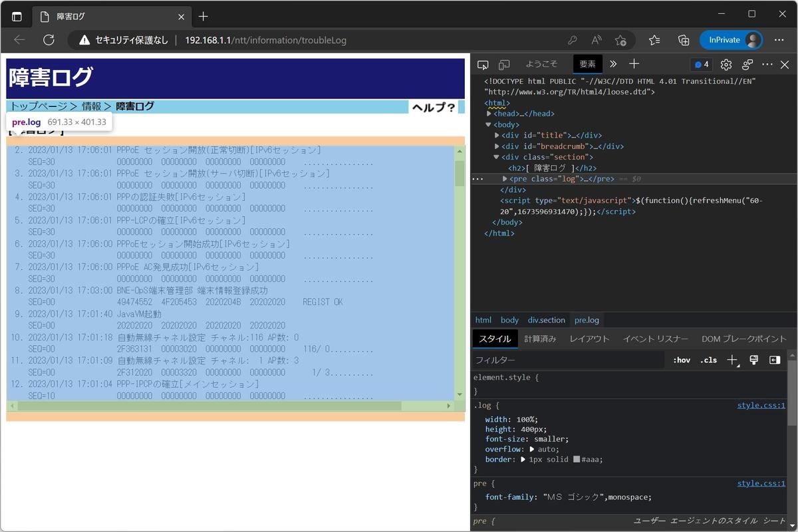The height and width of the screenshot is (532, 798).
Task: Click the styles filter input field
Action: [x=569, y=360]
